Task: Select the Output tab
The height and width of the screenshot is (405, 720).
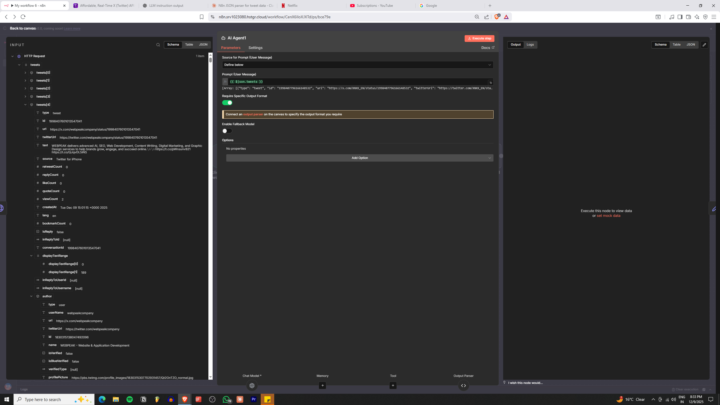Action: [516, 45]
